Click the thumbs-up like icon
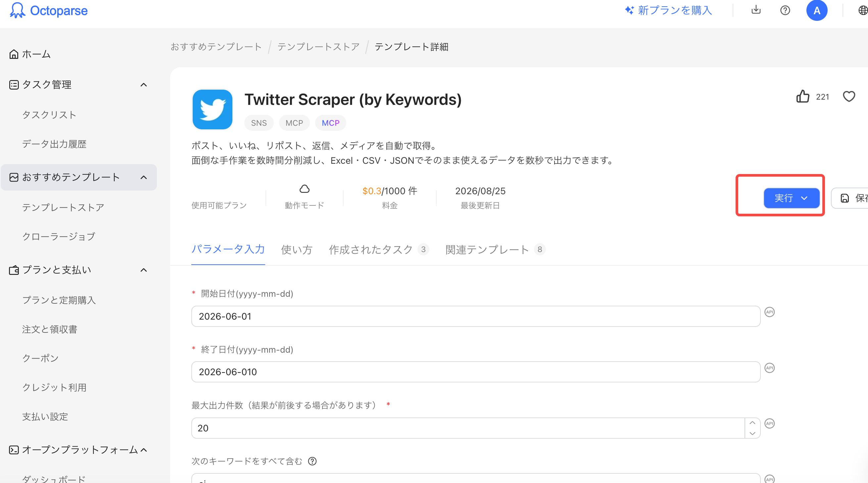The height and width of the screenshot is (483, 868). (x=803, y=96)
